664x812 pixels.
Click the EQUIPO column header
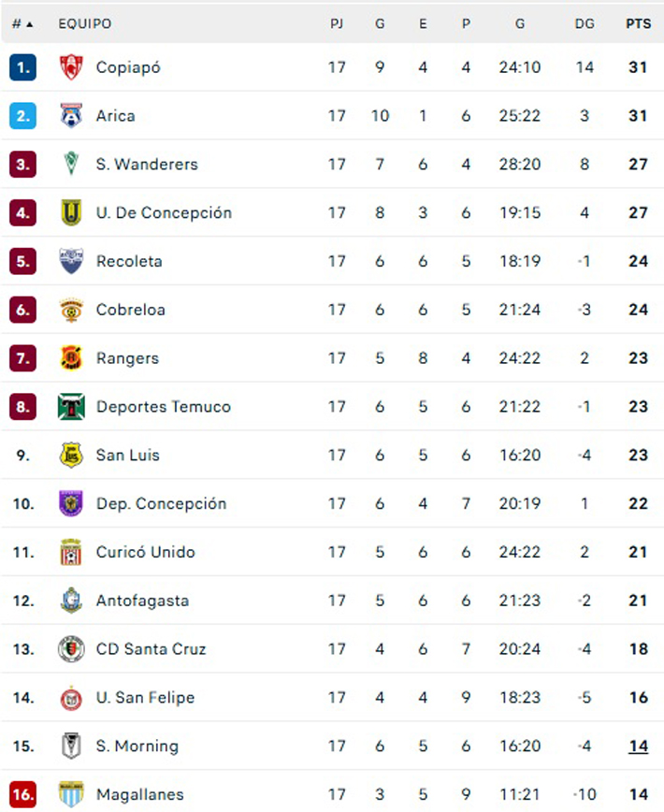(85, 23)
